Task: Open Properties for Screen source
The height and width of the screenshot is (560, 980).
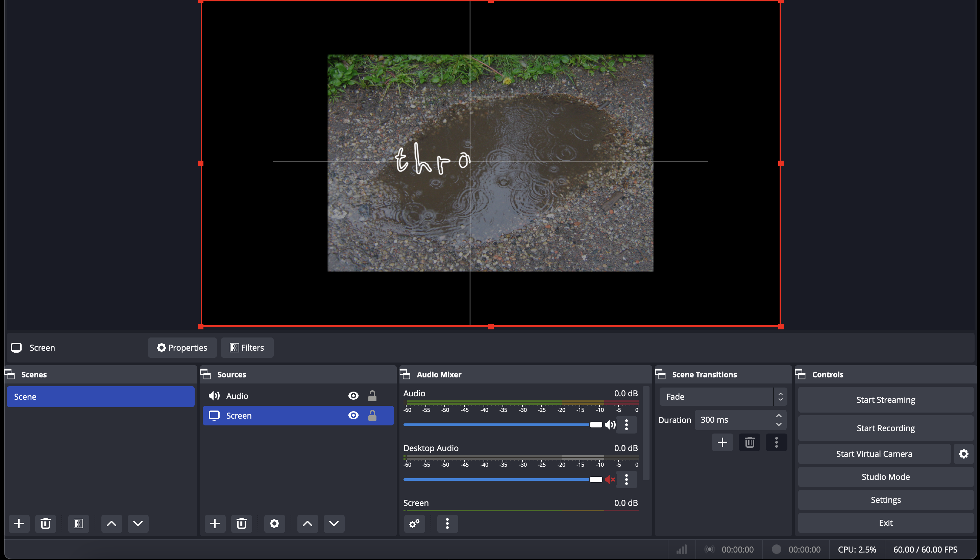Action: (x=182, y=348)
